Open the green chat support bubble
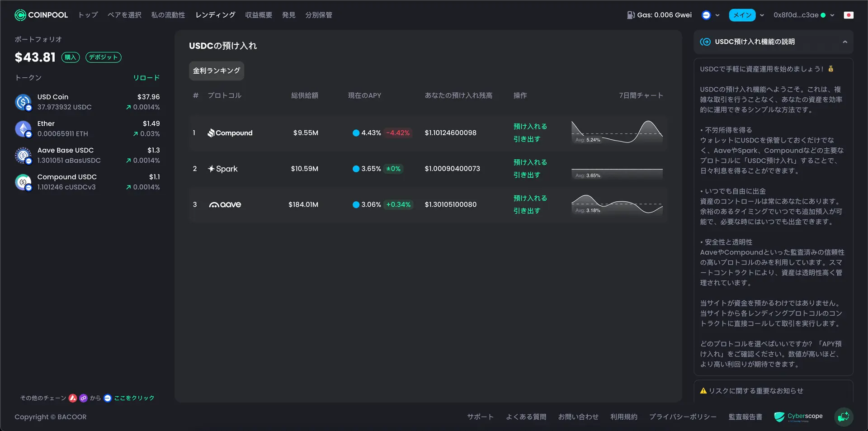Viewport: 868px width, 431px height. [844, 417]
